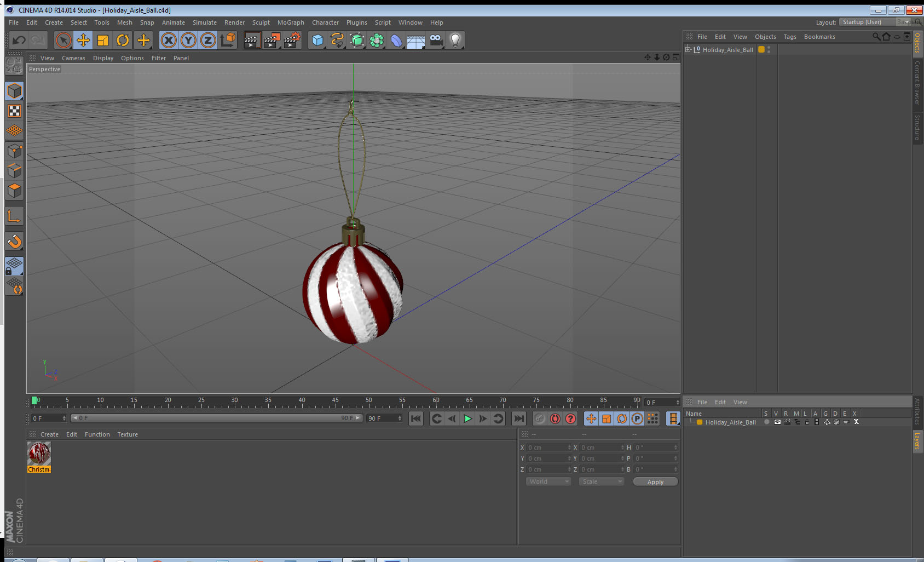924x562 pixels.
Task: Open the World coordinate dropdown
Action: (548, 481)
